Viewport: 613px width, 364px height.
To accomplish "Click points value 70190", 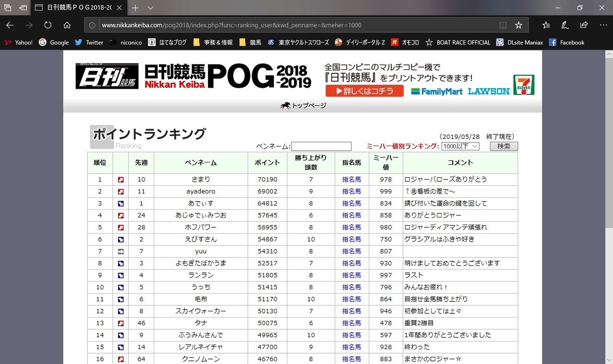I will click(x=267, y=180).
